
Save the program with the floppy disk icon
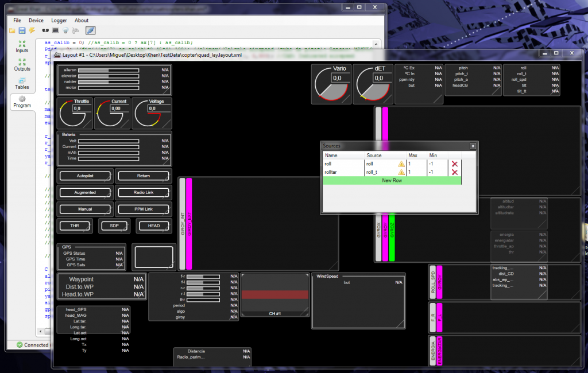[22, 30]
